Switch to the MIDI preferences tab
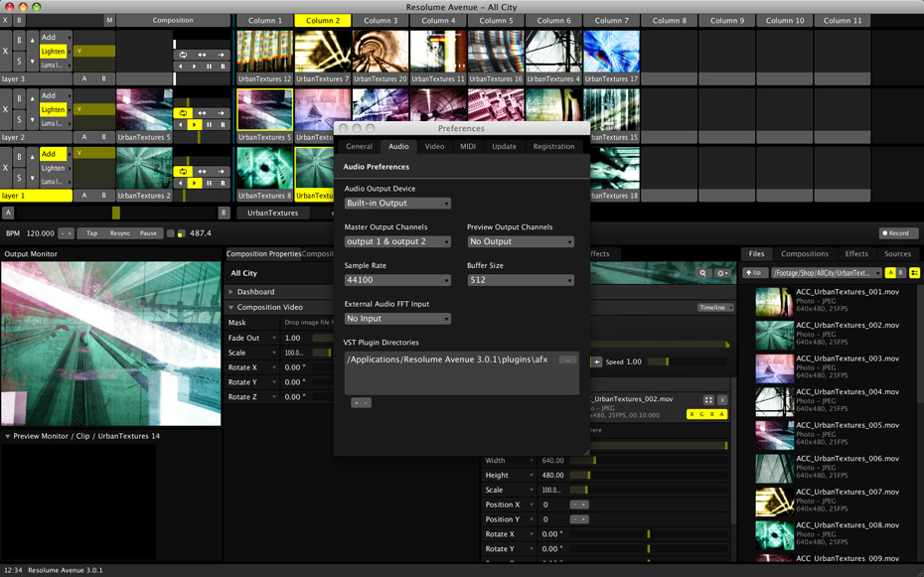 [x=468, y=147]
